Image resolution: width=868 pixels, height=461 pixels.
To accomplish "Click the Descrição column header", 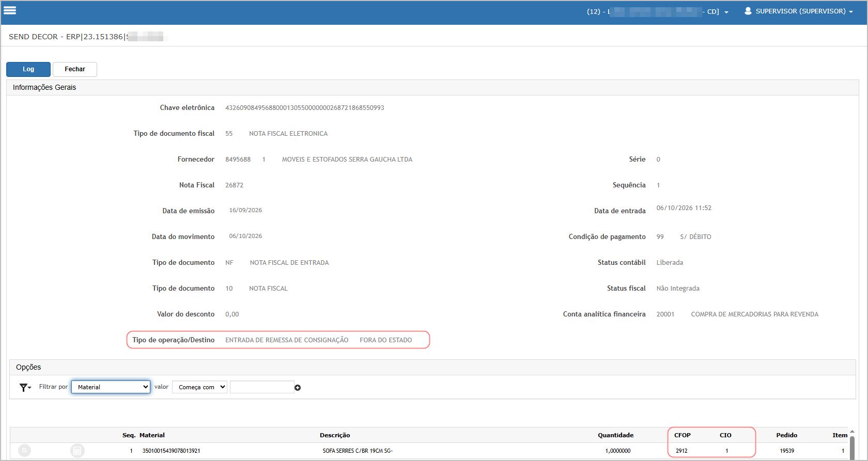I will (335, 435).
